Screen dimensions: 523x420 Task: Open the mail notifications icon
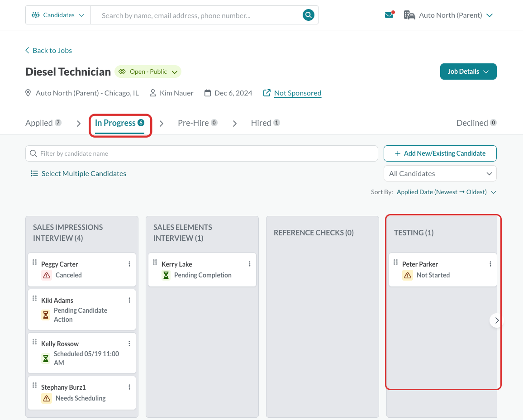tap(389, 15)
